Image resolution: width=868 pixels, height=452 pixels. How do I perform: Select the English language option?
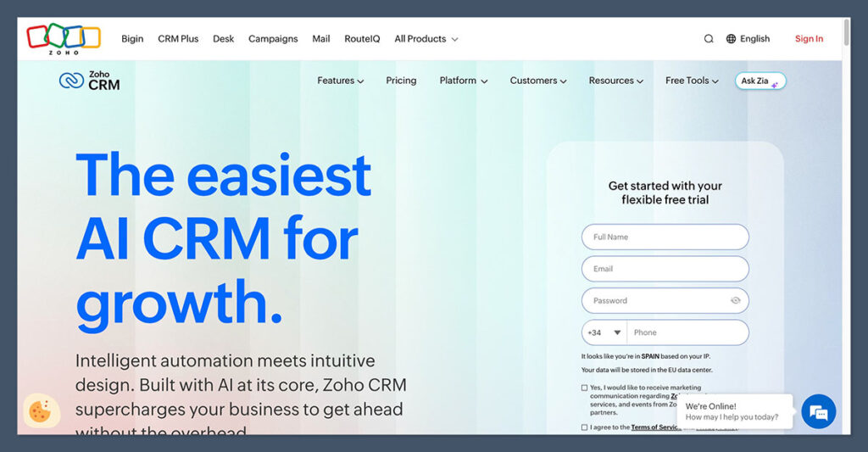[754, 39]
